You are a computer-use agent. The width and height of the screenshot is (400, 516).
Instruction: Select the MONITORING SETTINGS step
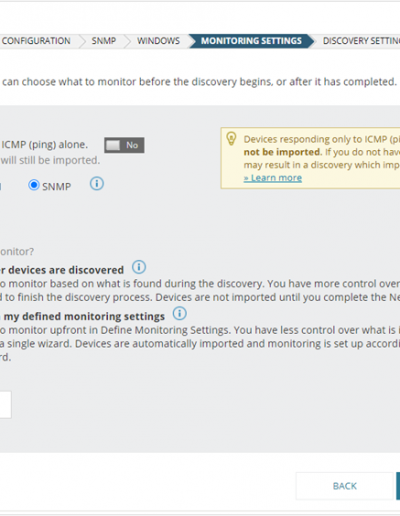tap(251, 41)
